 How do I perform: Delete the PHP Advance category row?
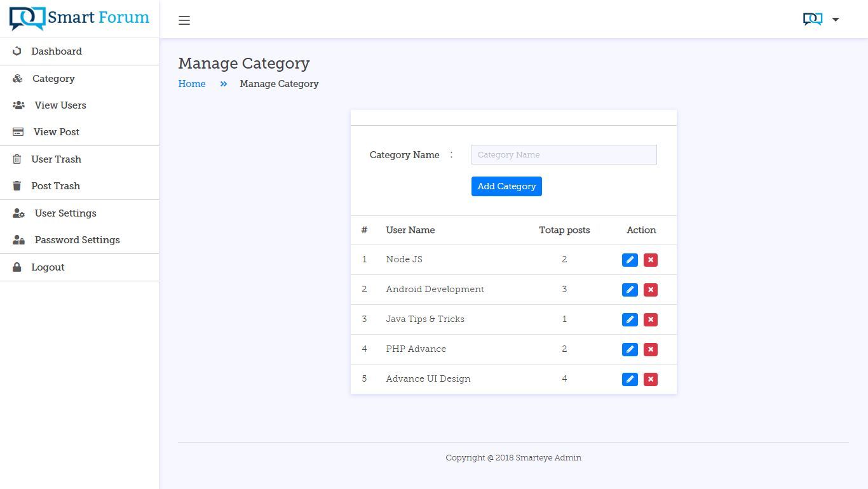[x=650, y=349]
